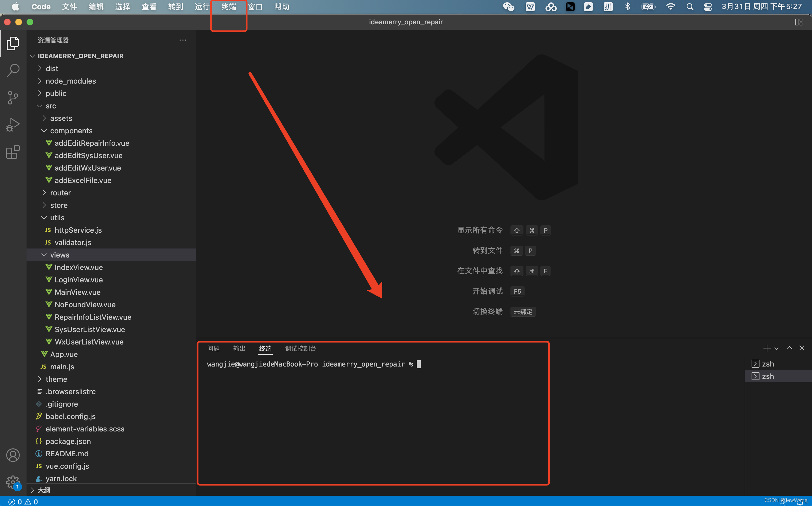Click the explorer more actions ellipsis
The width and height of the screenshot is (812, 506).
(183, 40)
